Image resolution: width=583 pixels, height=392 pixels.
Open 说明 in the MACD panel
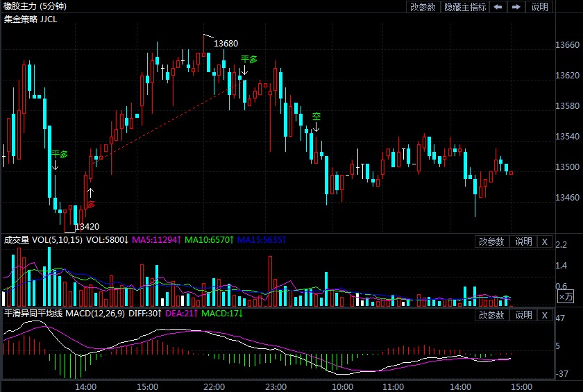(523, 315)
